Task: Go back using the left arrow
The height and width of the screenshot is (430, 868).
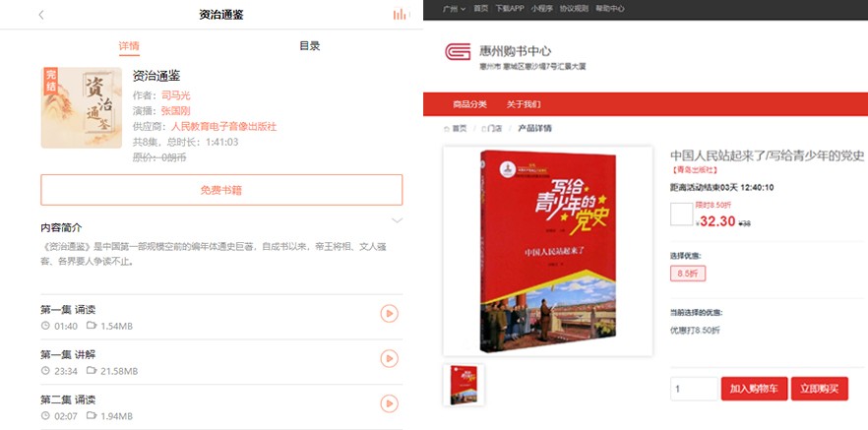Action: [41, 15]
